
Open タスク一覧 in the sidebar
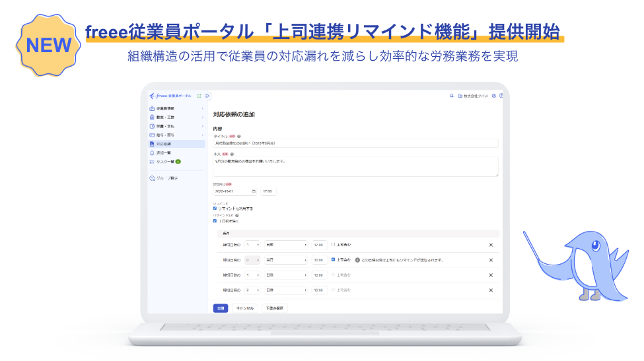pyautogui.click(x=165, y=162)
